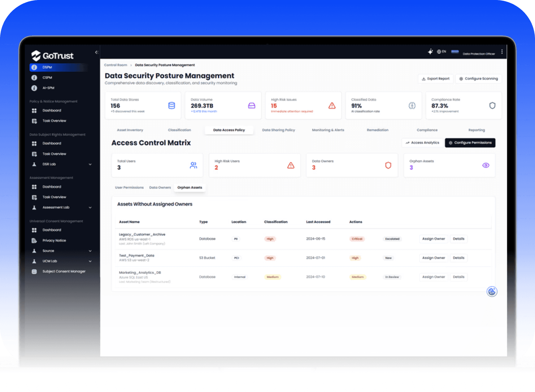
Task: Open DSPM in the sidebar
Action: pyautogui.click(x=58, y=67)
